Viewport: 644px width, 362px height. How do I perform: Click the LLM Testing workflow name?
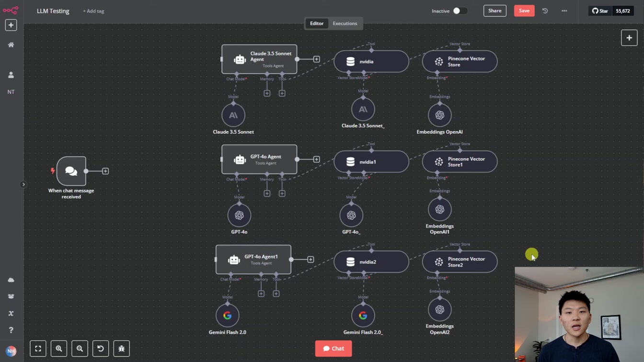coord(53,11)
